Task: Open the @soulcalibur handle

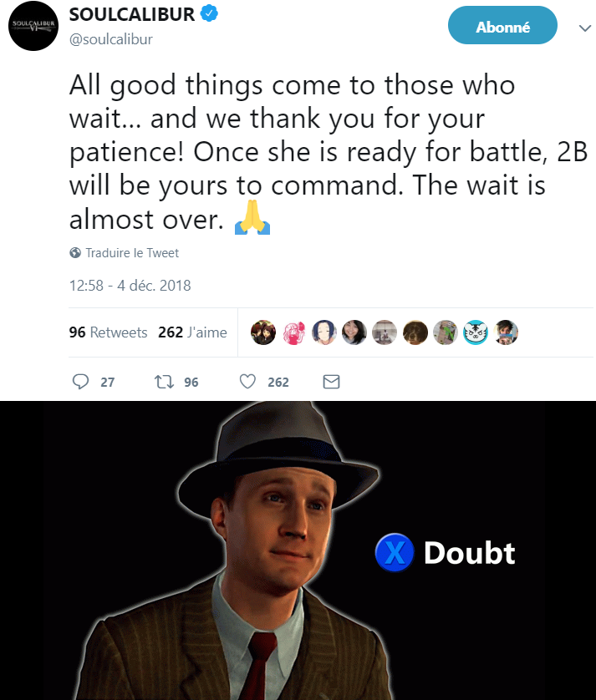Action: 111,39
